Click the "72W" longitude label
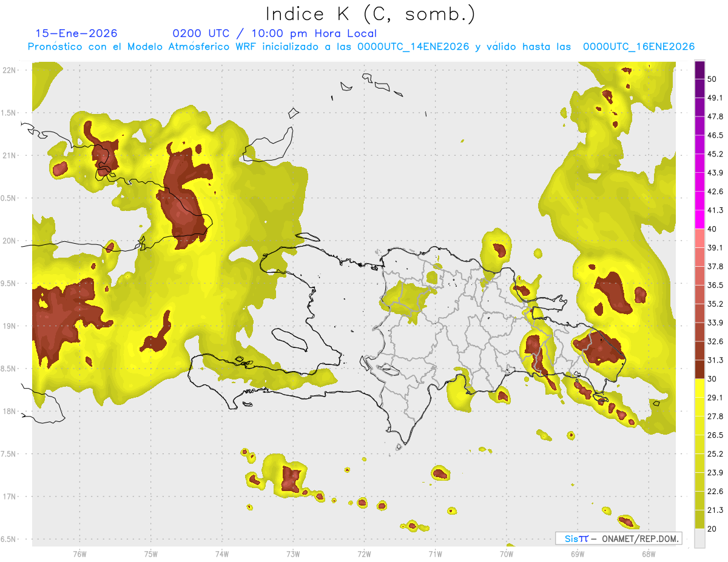Viewport: 728px width, 562px height. point(364,554)
